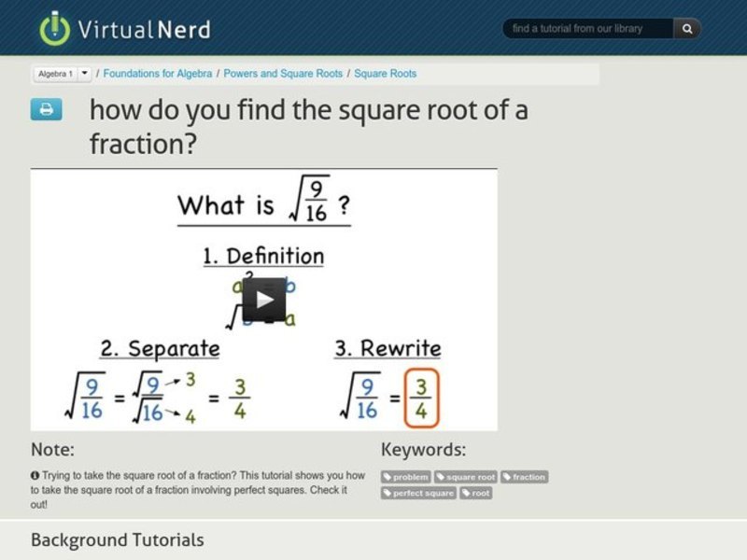Open the Algebra 1 course dropdown
Screen dimensions: 747x560
click(58, 72)
